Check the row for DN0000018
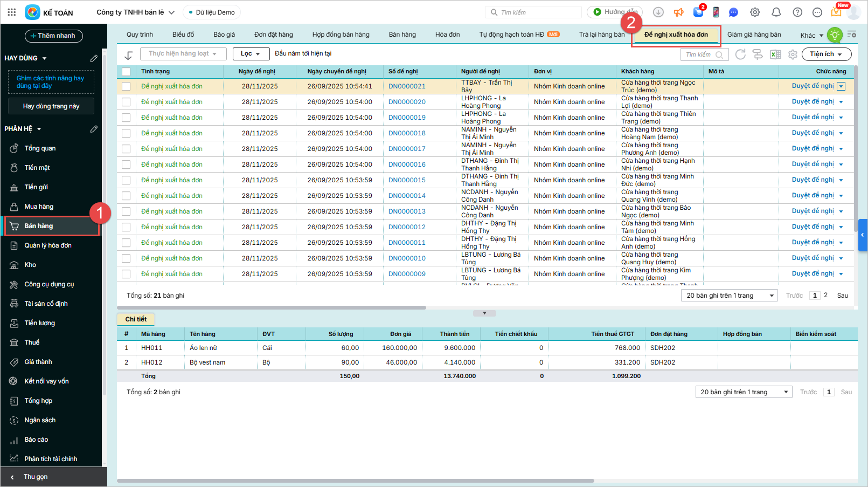 point(126,133)
